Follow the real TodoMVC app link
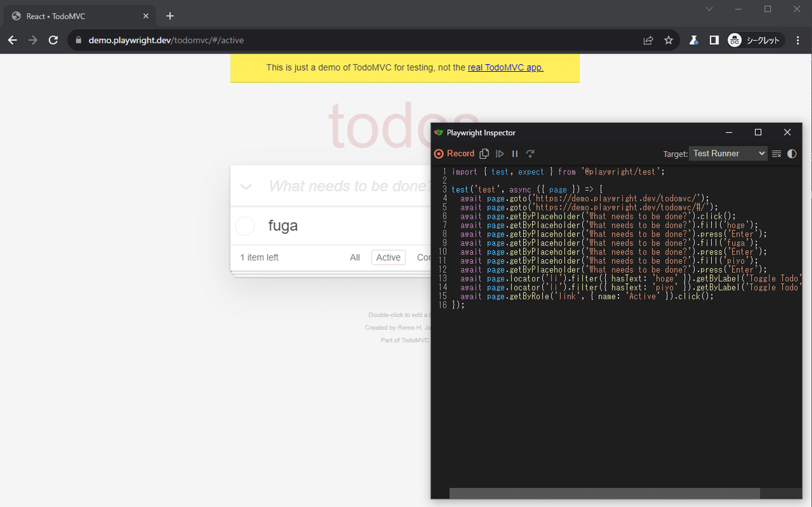 click(505, 68)
